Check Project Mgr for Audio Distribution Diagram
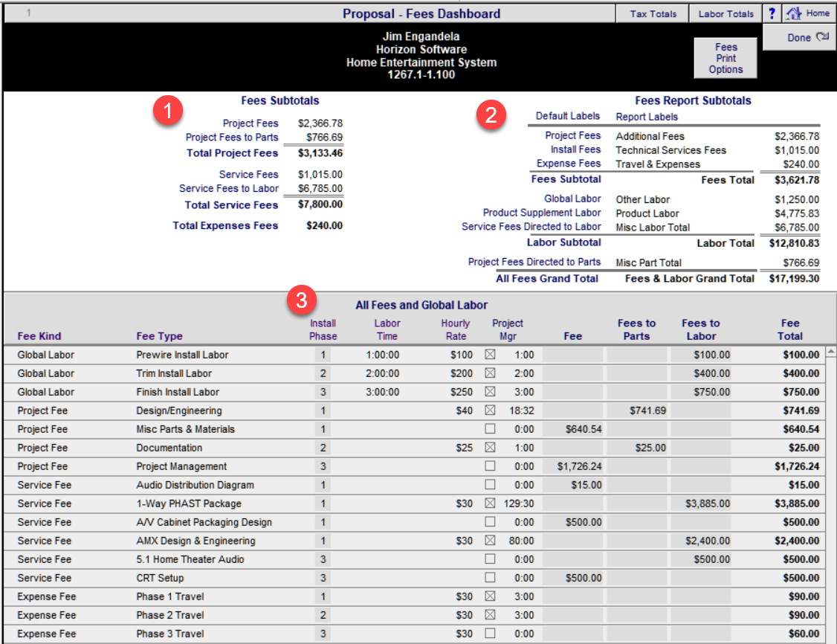 (x=490, y=485)
